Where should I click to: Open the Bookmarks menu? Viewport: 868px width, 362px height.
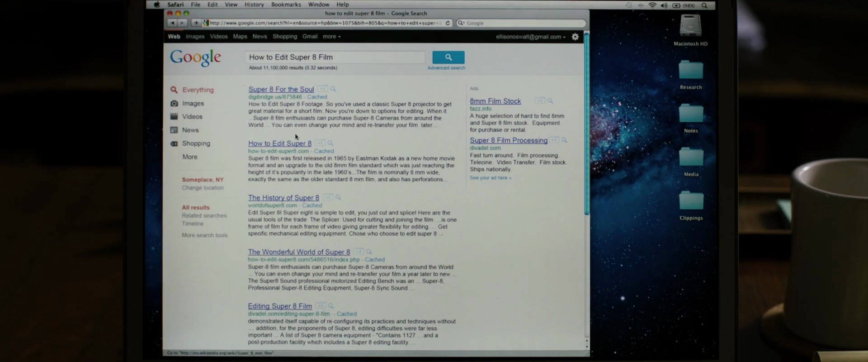click(x=286, y=5)
